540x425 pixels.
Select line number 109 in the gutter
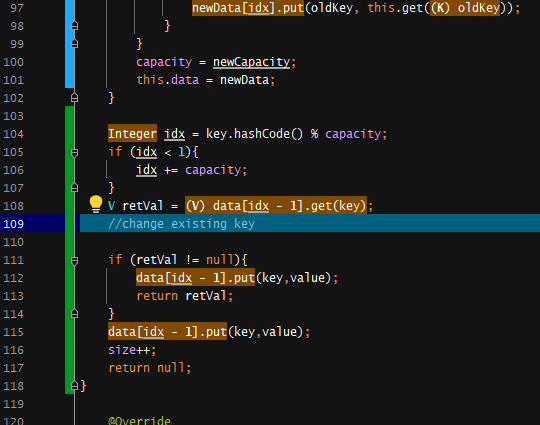pyautogui.click(x=13, y=224)
